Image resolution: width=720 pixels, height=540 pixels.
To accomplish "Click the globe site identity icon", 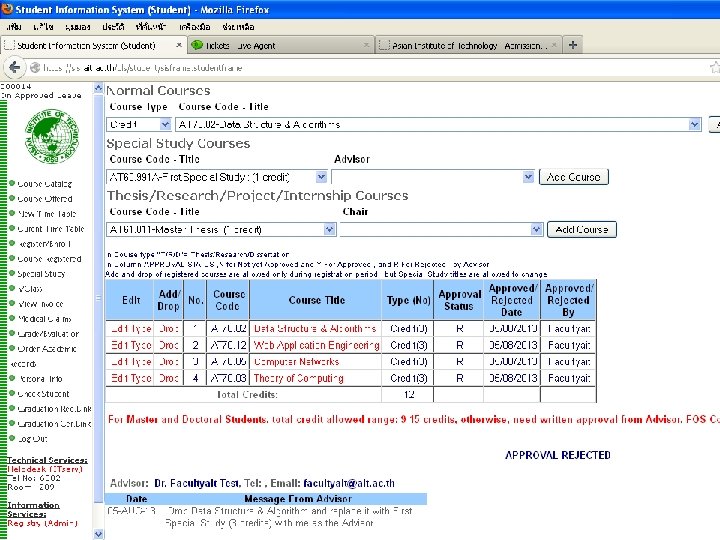I will pos(35,68).
